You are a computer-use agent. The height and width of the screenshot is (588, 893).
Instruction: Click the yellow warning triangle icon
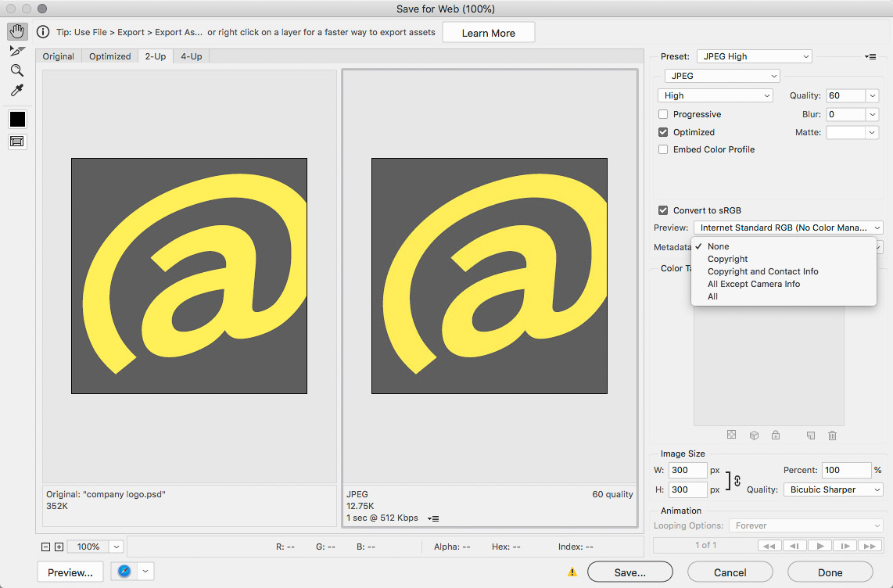572,572
